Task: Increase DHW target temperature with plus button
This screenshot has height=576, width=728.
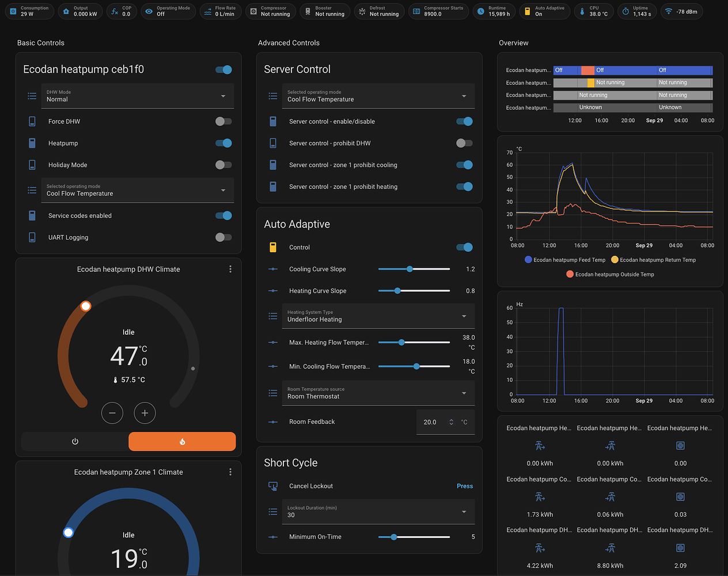Action: pyautogui.click(x=145, y=413)
